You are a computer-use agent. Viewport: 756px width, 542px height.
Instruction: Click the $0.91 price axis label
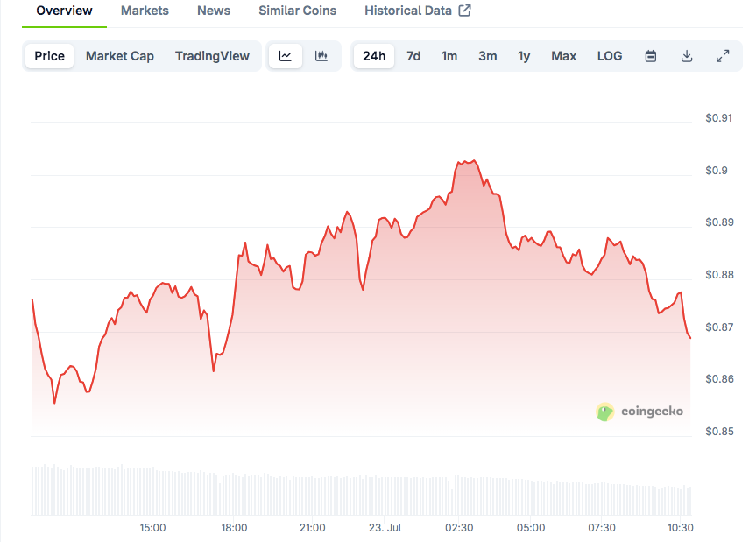coord(718,118)
